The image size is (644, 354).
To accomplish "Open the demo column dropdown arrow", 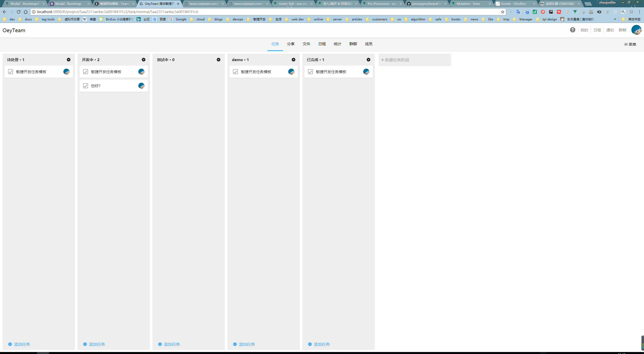I will pyautogui.click(x=293, y=60).
